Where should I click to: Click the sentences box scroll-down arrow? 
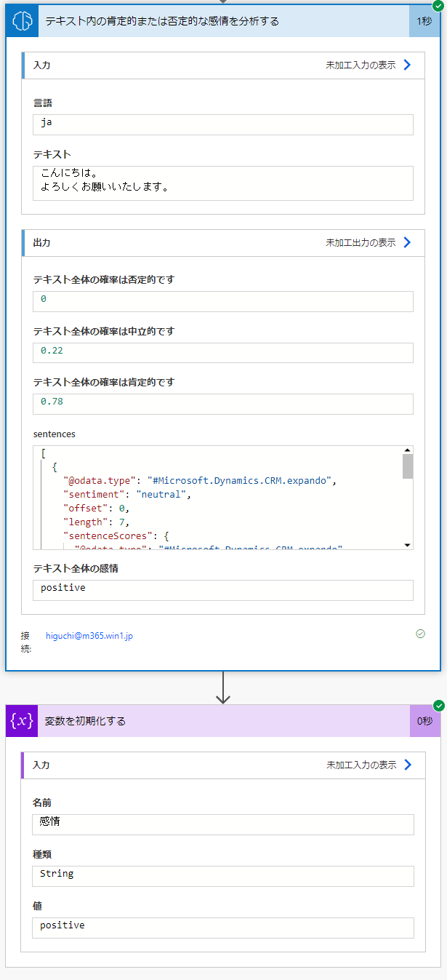pyautogui.click(x=408, y=545)
